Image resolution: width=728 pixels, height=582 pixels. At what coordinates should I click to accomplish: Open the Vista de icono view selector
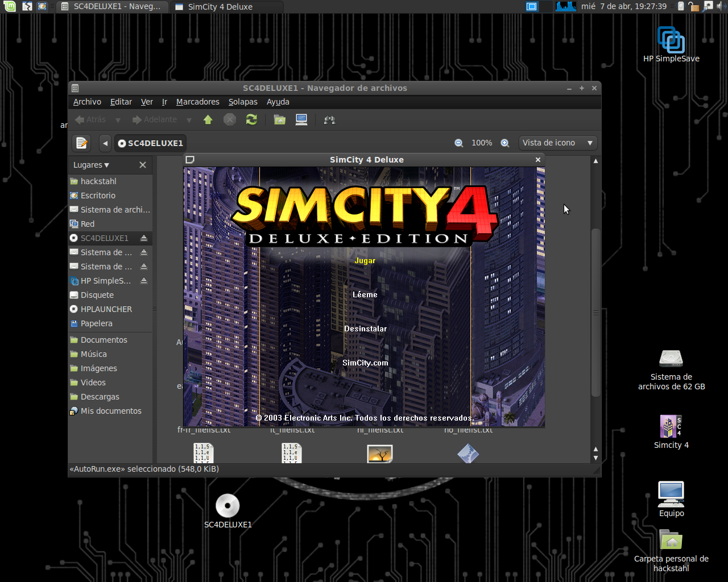(557, 143)
